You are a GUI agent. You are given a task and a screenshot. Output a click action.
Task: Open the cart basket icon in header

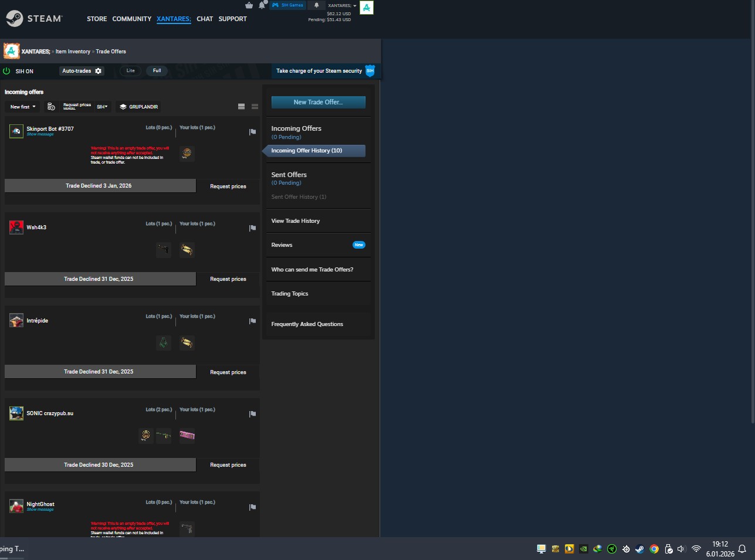pyautogui.click(x=249, y=5)
